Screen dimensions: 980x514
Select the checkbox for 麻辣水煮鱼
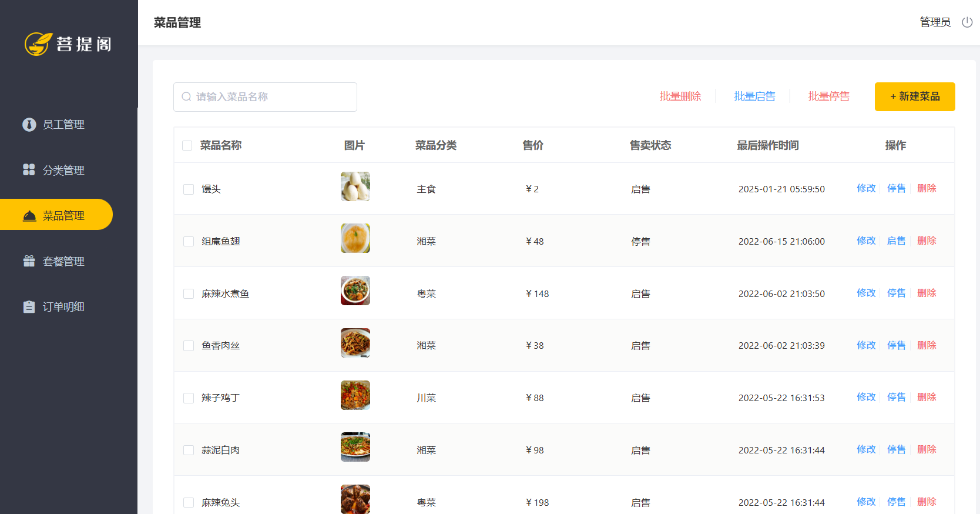189,293
